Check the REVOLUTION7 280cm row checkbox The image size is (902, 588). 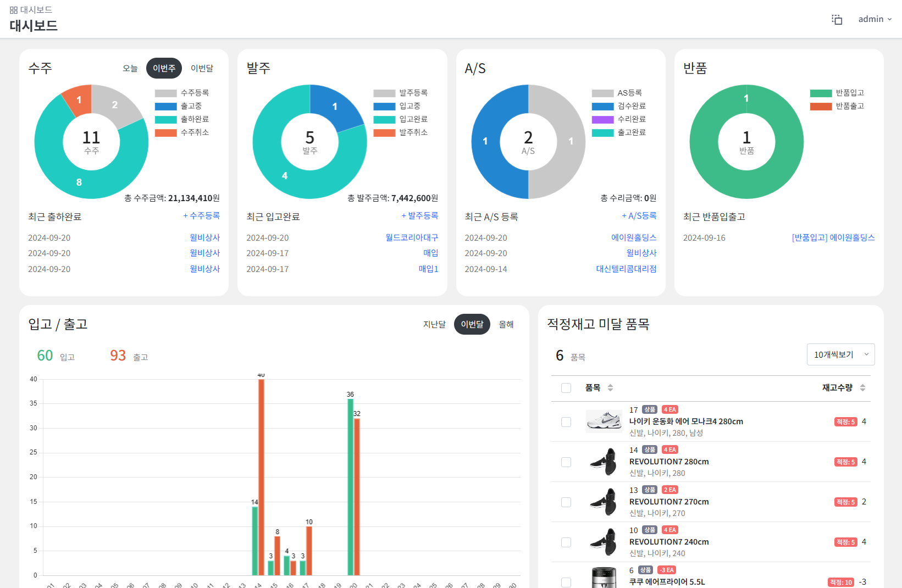pyautogui.click(x=566, y=462)
